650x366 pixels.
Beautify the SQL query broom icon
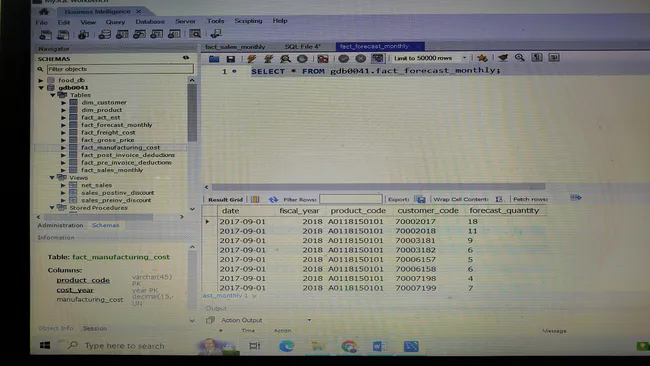[503, 58]
